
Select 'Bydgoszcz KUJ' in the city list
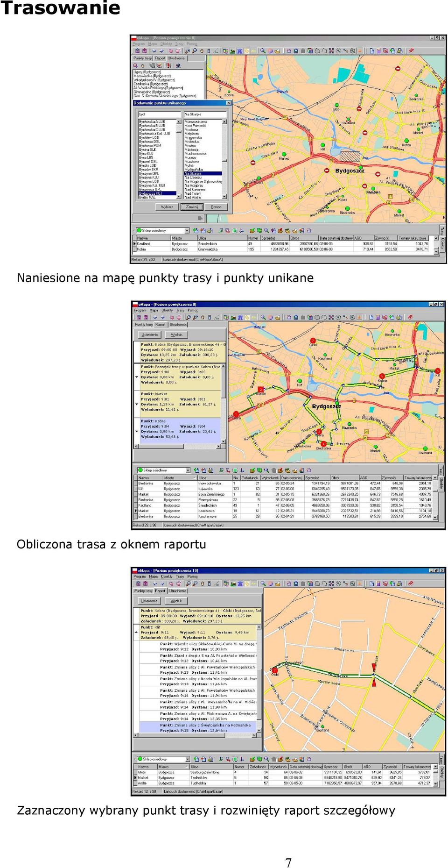157,193
